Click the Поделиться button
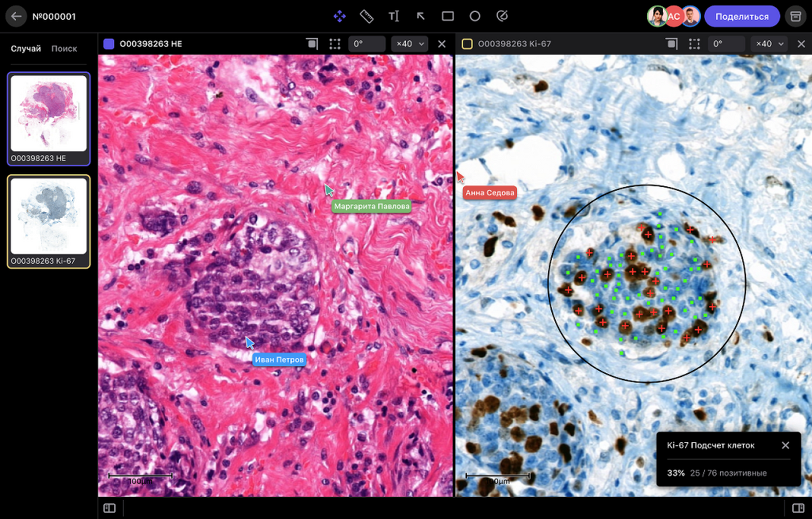 coord(742,17)
